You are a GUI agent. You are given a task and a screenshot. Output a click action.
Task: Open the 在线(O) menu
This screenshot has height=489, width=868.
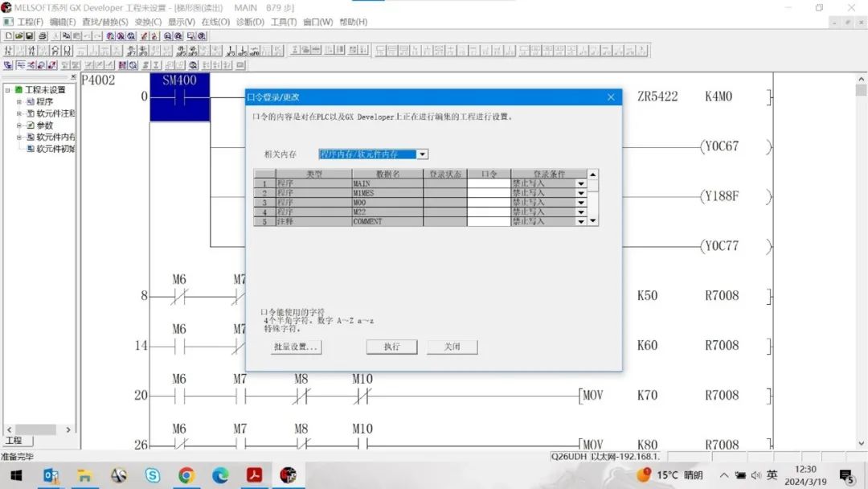coord(215,22)
